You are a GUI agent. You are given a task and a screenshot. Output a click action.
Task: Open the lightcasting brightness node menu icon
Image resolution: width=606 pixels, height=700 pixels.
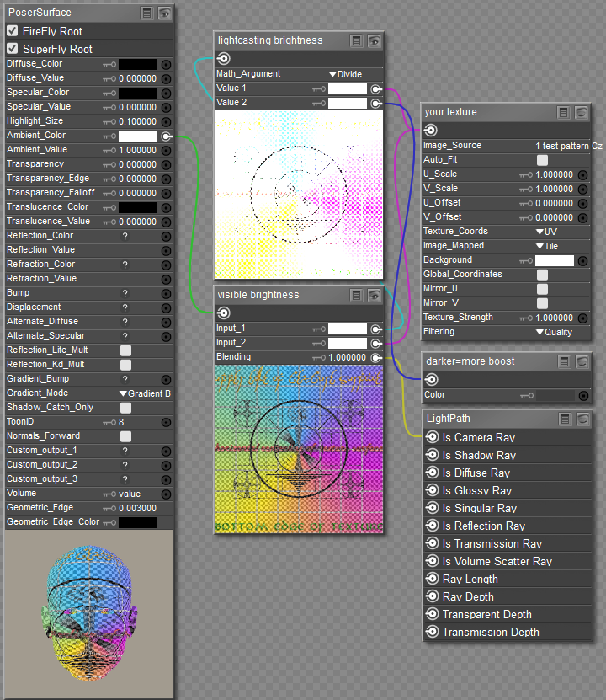[x=357, y=40]
